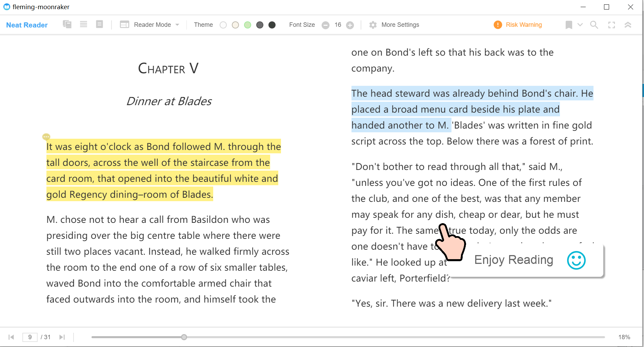Click the note comment bubble on highlighted text

click(x=46, y=137)
